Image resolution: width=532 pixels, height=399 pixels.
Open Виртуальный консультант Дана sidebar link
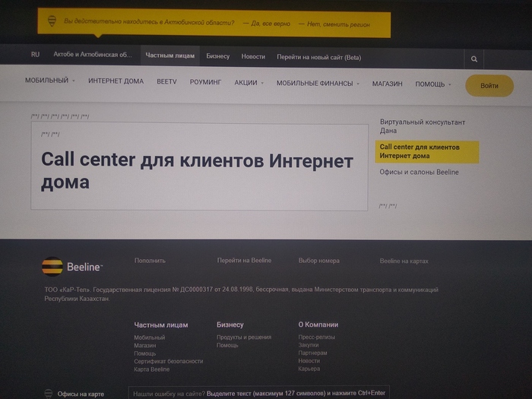click(423, 126)
